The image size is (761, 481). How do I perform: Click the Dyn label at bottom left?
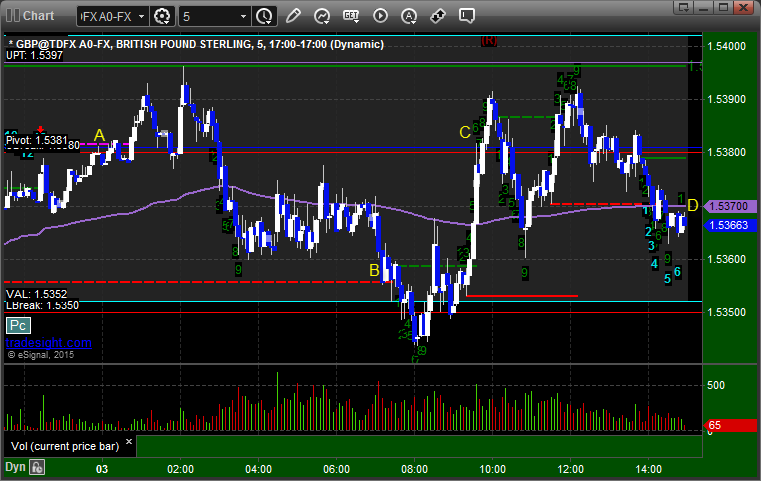15,467
